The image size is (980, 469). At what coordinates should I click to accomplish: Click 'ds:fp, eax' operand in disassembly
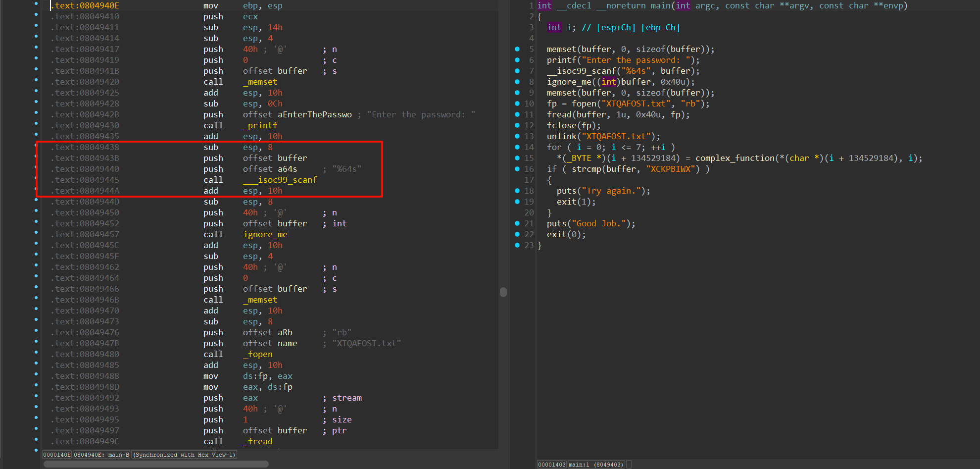pos(268,376)
